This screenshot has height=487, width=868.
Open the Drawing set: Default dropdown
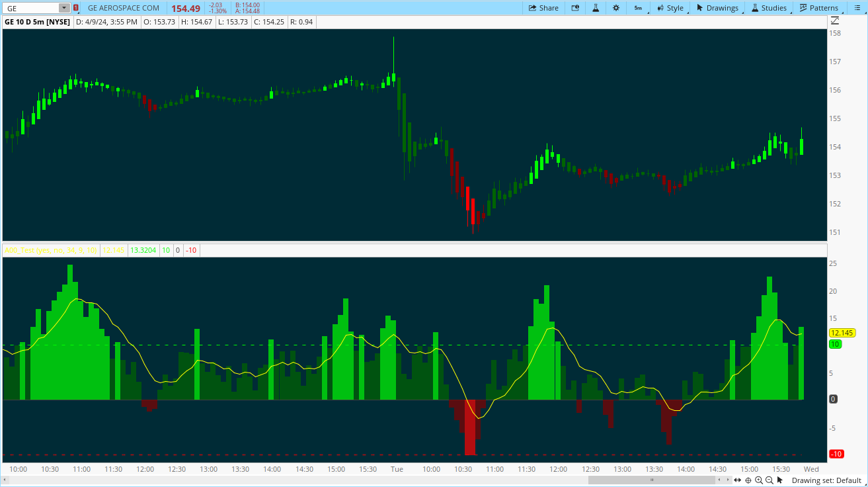point(826,480)
